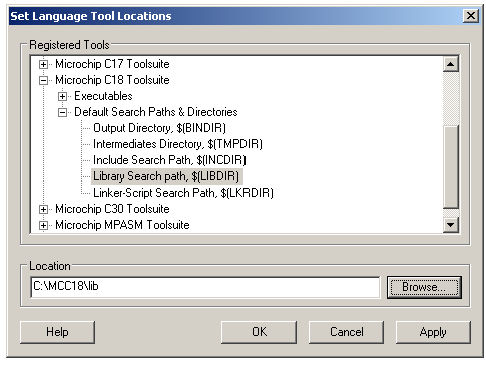486x365 pixels.
Task: Expand the Microchip C17 Toolsuite node
Action: (43, 64)
